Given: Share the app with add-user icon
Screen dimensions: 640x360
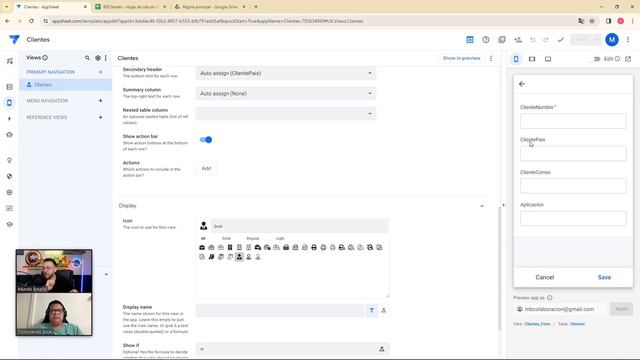Looking at the screenshot, I should [518, 40].
